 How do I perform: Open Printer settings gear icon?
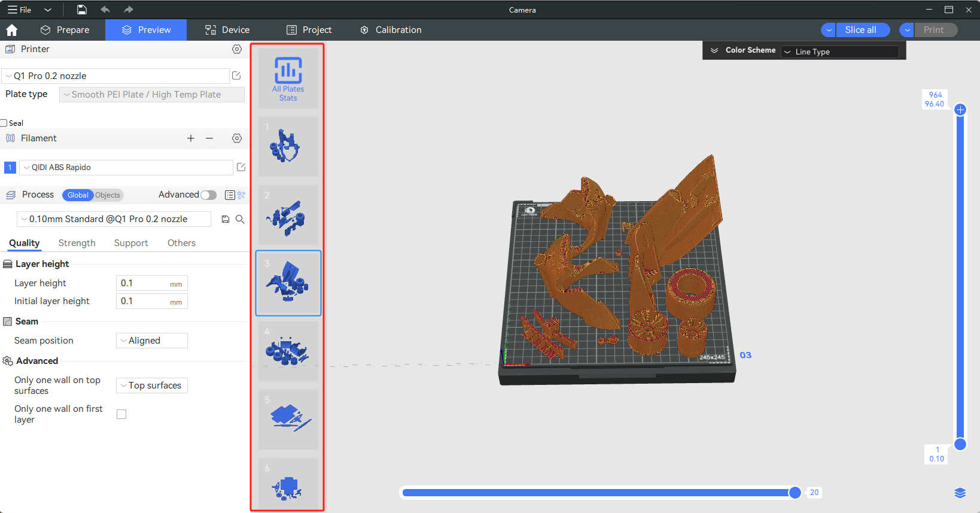[x=237, y=49]
